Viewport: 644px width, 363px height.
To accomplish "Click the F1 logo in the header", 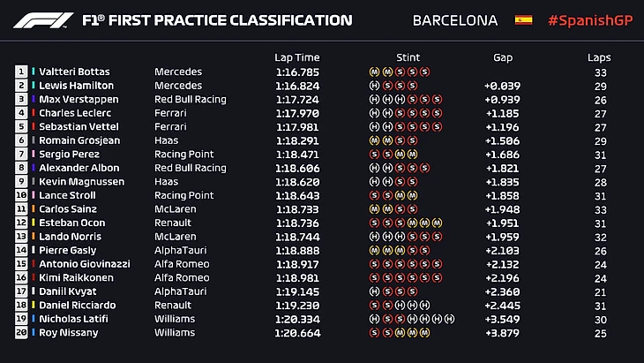I will pos(44,20).
